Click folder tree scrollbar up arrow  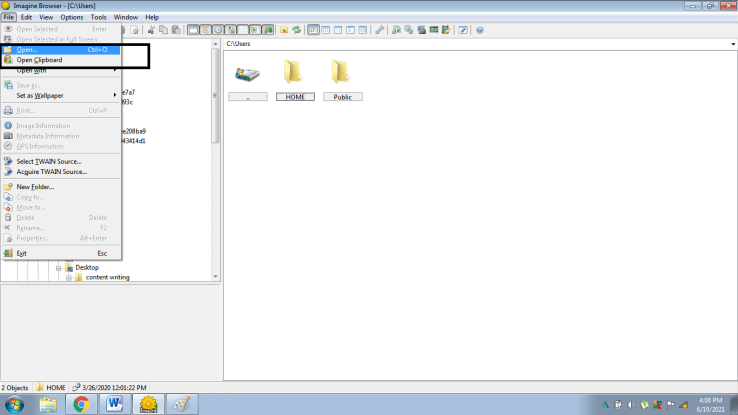coord(216,44)
